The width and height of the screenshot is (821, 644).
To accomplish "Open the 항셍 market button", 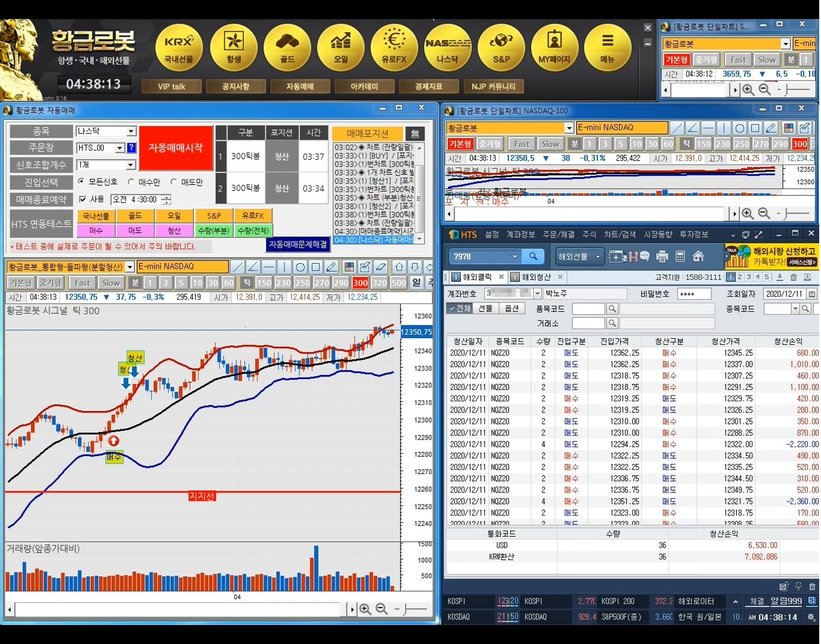I will tap(234, 47).
